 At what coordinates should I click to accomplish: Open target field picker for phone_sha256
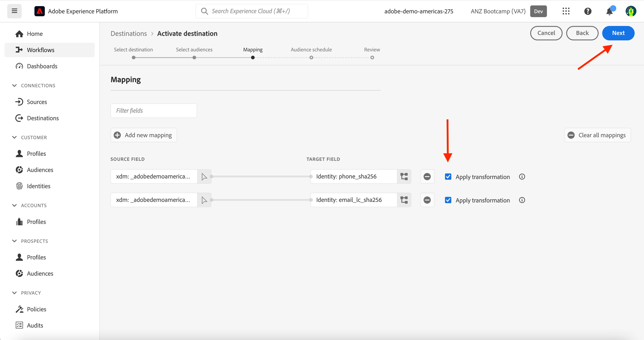pyautogui.click(x=404, y=177)
